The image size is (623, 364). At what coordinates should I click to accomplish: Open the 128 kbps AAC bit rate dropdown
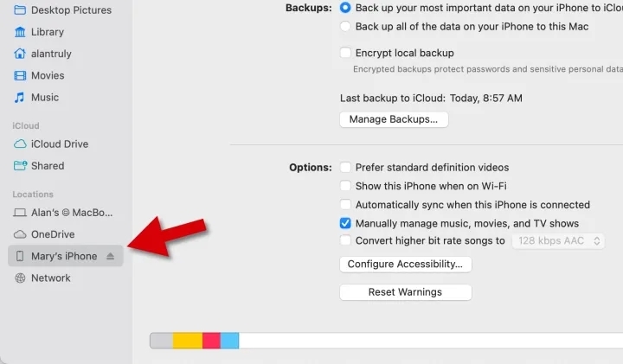click(x=558, y=241)
